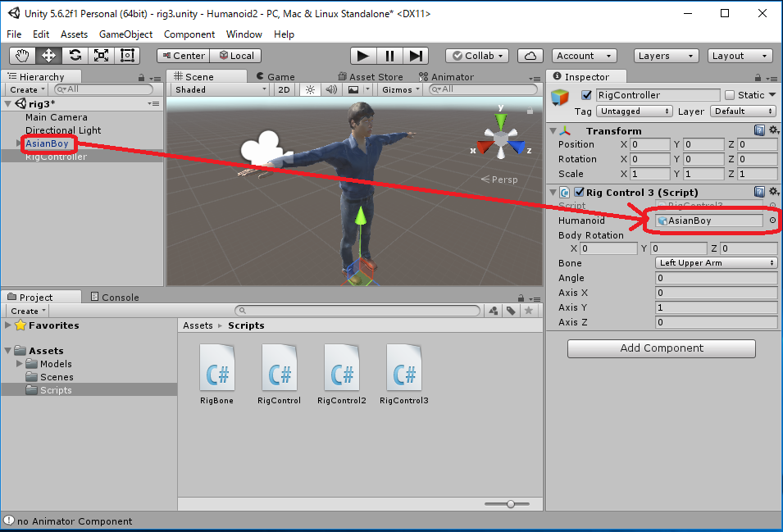Click the cloud services icon

pos(530,56)
